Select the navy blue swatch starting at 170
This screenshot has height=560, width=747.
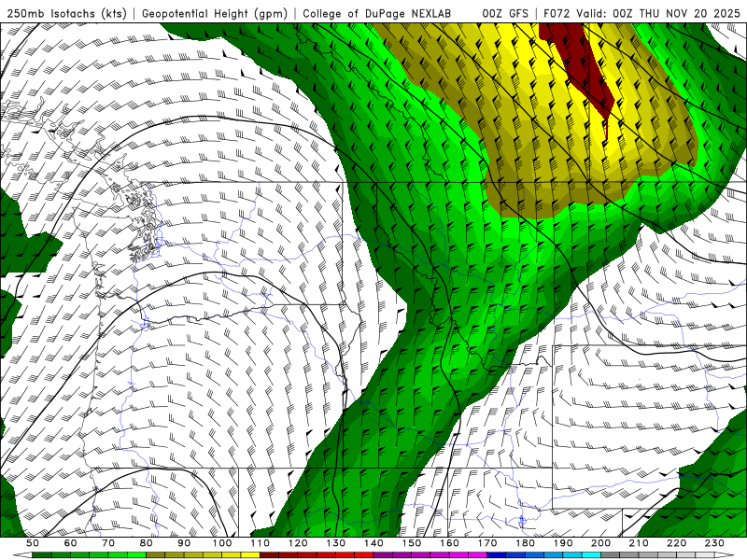click(x=497, y=555)
